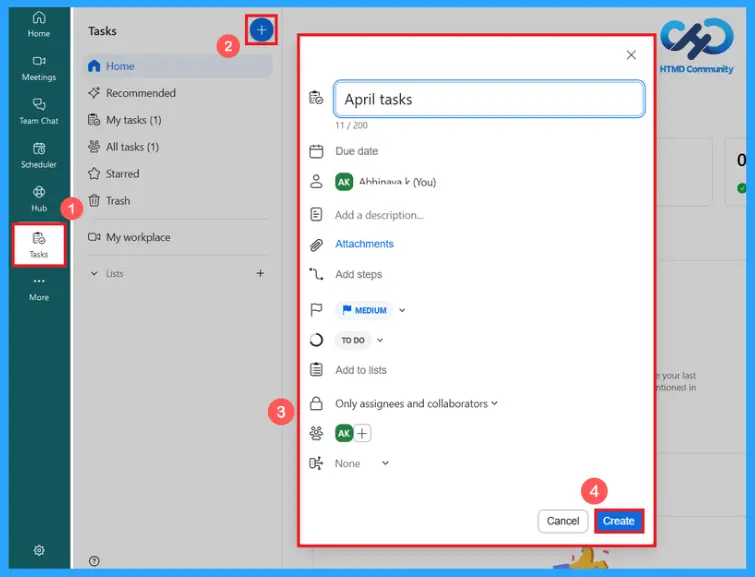Image resolution: width=755 pixels, height=577 pixels.
Task: Open the More menu with three dots
Action: pyautogui.click(x=39, y=288)
